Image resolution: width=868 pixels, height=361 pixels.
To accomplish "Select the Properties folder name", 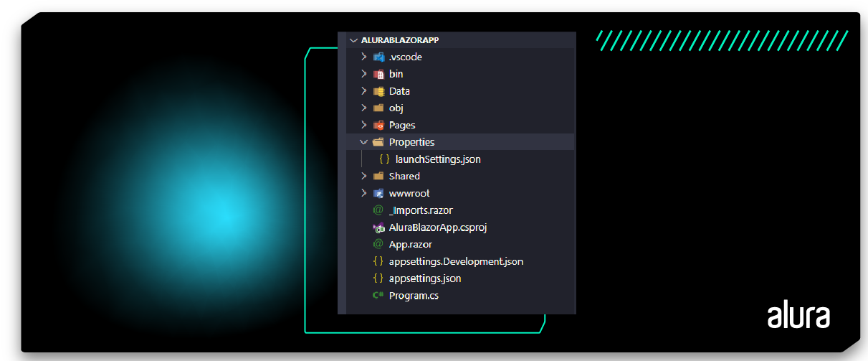I will (411, 142).
